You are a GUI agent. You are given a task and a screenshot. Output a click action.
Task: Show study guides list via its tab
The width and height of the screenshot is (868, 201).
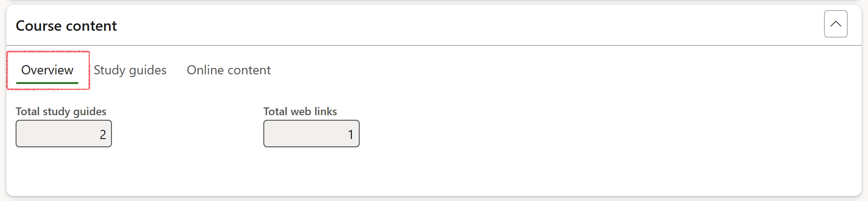[x=130, y=70]
